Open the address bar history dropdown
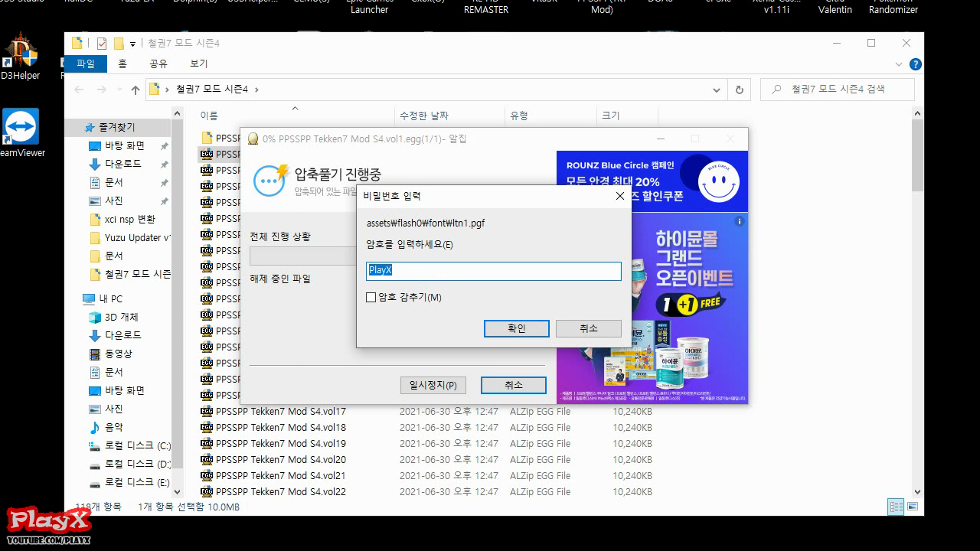 tap(717, 90)
